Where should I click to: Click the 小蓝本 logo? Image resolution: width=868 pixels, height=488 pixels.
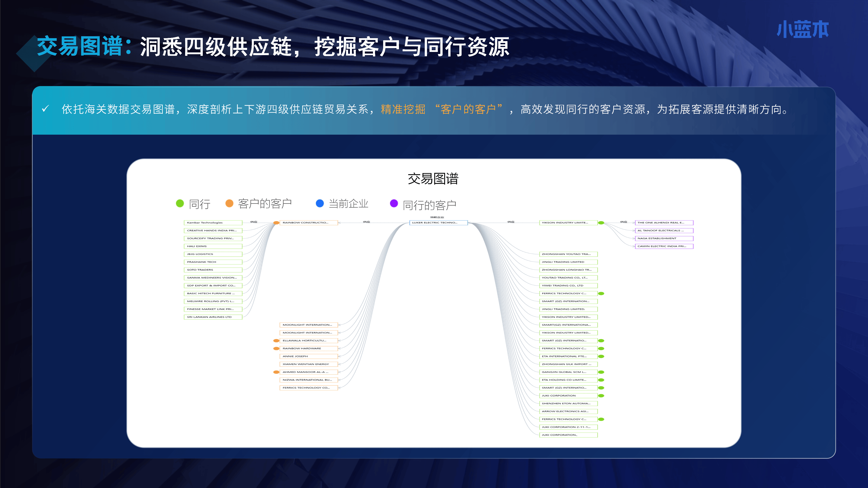[x=803, y=30]
